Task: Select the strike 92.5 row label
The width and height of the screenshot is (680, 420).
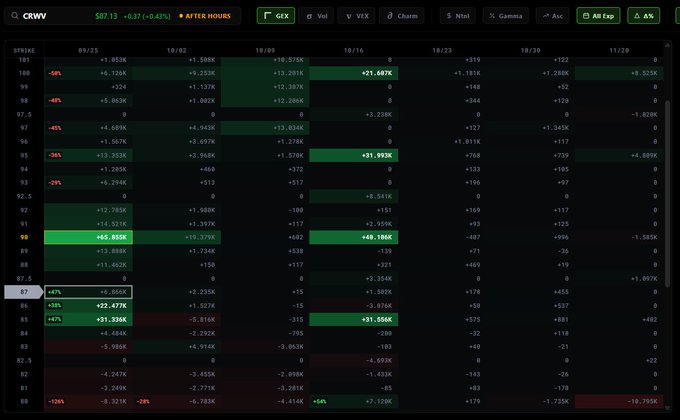Action: [24, 197]
